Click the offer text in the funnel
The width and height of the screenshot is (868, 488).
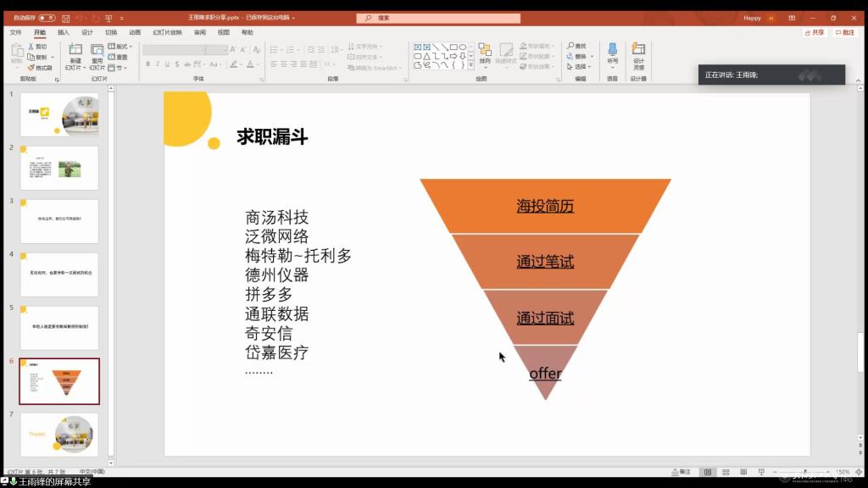(545, 374)
